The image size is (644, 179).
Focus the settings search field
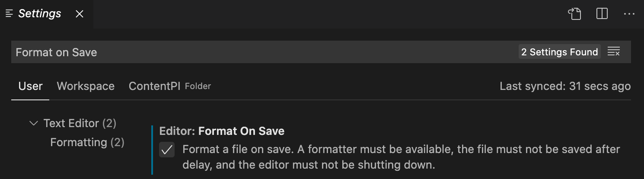pos(259,52)
